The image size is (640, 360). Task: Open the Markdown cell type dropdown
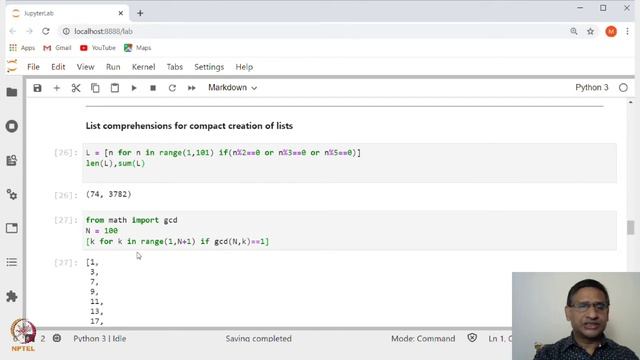232,88
